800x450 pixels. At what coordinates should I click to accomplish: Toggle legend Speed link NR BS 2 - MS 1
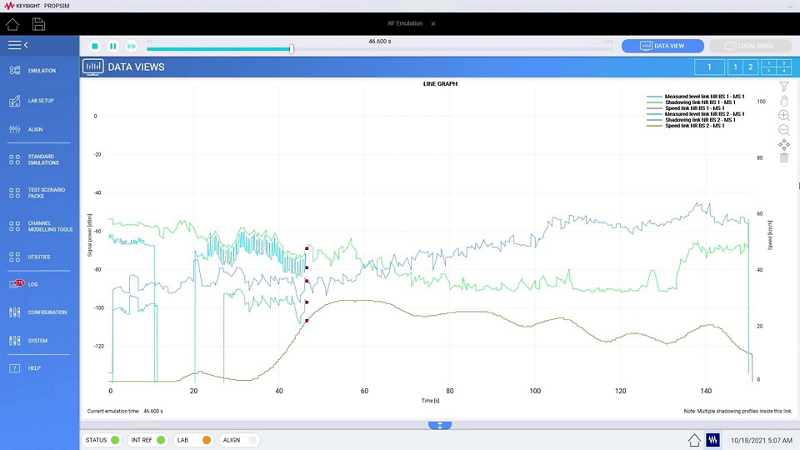point(686,126)
